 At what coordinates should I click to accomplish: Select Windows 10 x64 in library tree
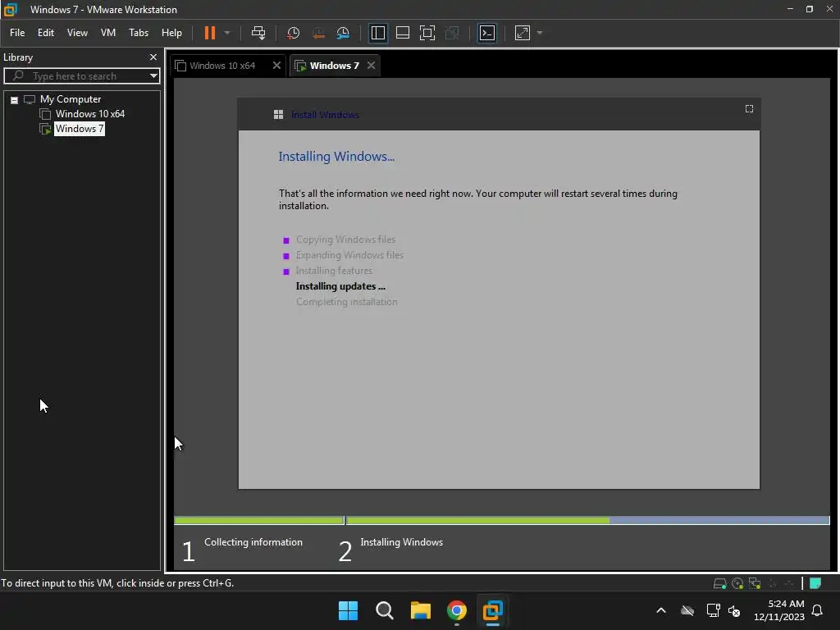(90, 113)
